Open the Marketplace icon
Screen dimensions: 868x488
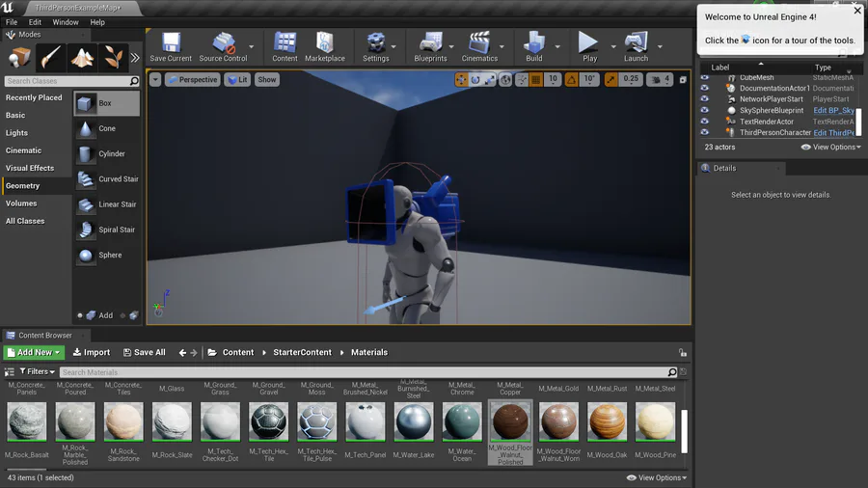click(x=325, y=47)
